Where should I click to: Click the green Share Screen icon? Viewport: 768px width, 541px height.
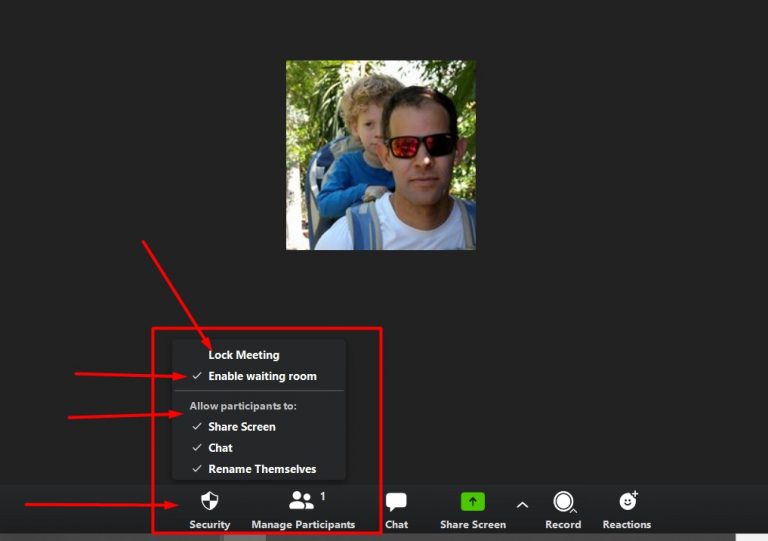coord(473,501)
